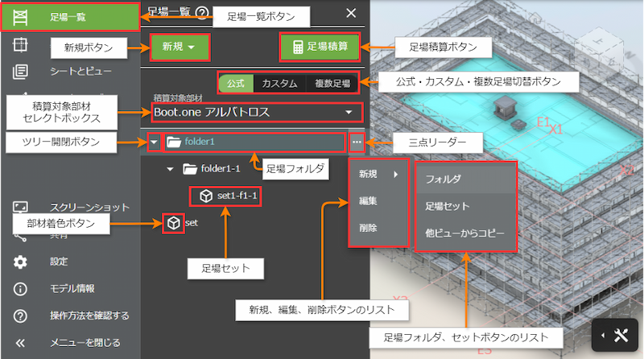644x359 pixels.
Task: Switch to 複数足場 toggle option
Action: (332, 84)
